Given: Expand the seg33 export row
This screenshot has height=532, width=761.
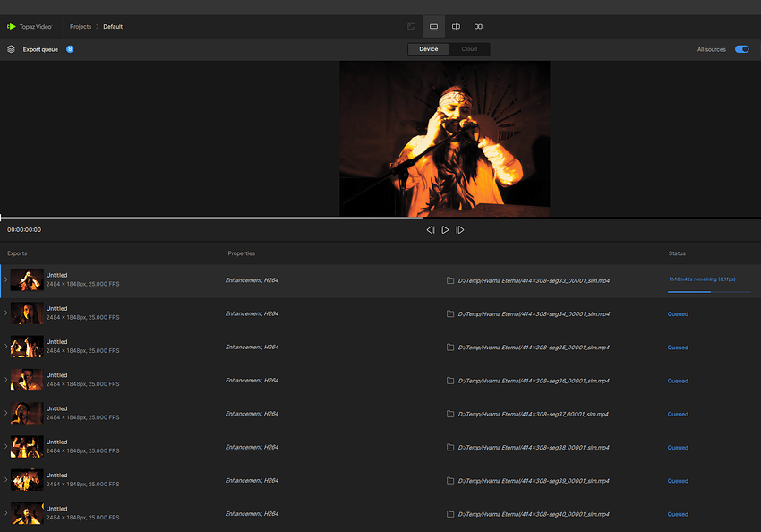Looking at the screenshot, I should click(x=6, y=279).
